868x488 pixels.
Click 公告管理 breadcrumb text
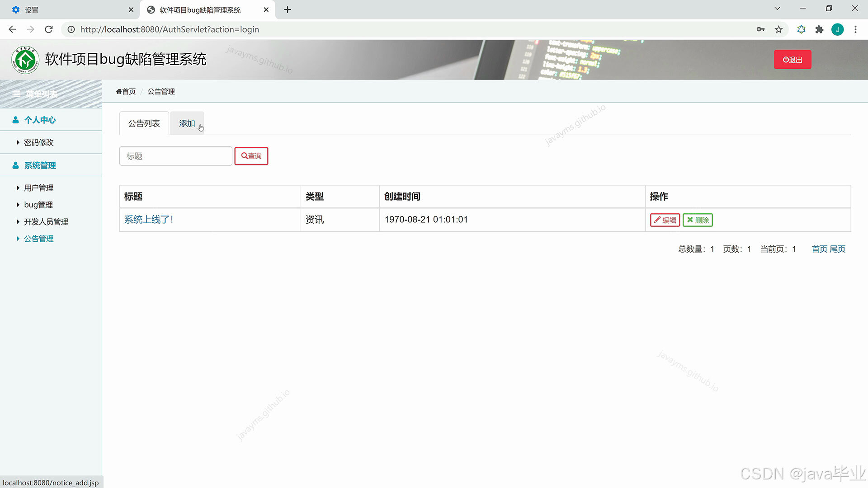161,91
